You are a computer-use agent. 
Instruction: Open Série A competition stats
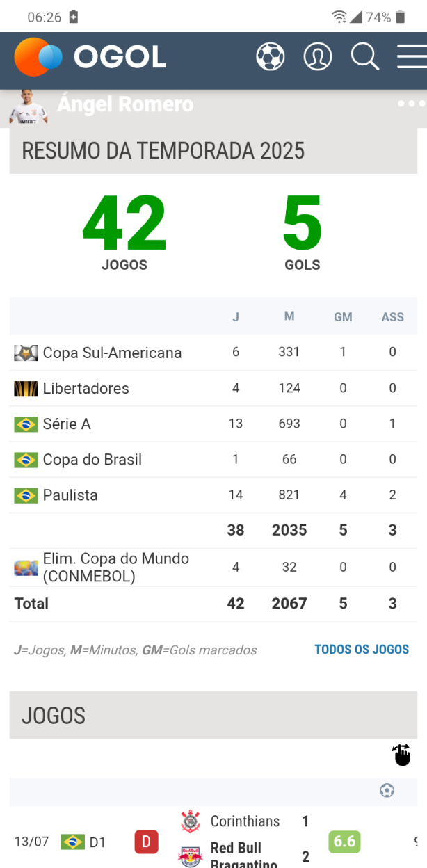67,424
